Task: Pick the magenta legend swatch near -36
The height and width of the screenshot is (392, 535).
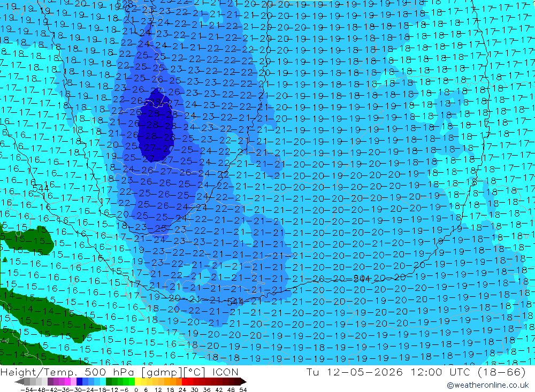Action: 67,382
